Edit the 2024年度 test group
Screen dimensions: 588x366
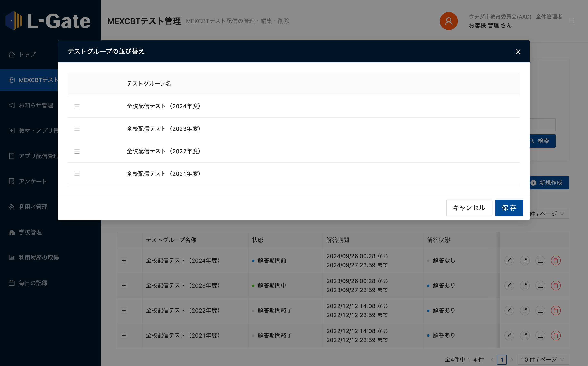click(509, 261)
